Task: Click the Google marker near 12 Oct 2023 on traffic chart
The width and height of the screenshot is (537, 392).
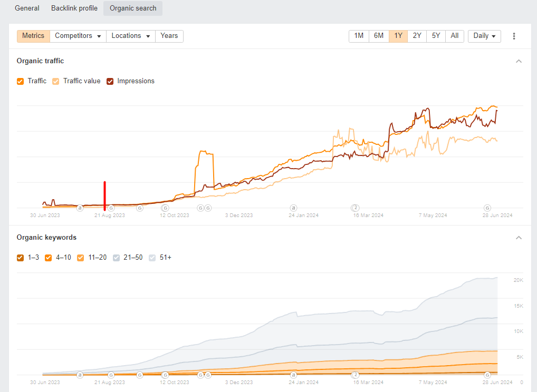Action: click(165, 208)
